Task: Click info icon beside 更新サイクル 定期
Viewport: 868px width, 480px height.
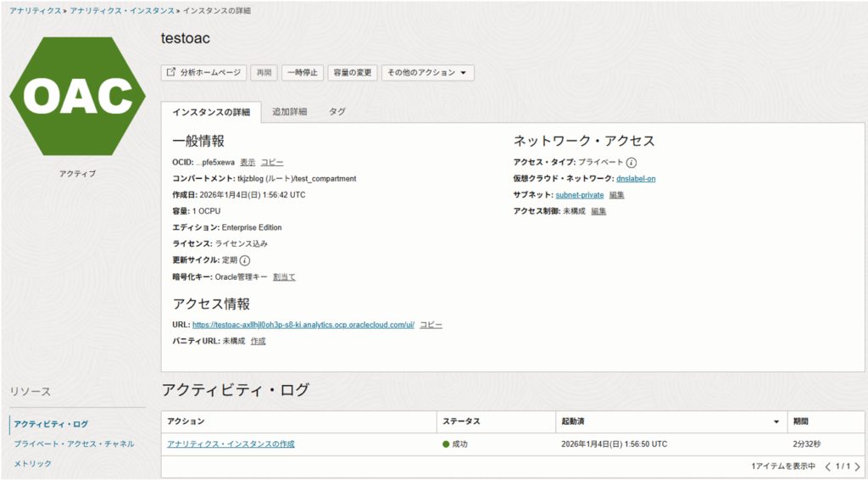Action: pos(245,260)
